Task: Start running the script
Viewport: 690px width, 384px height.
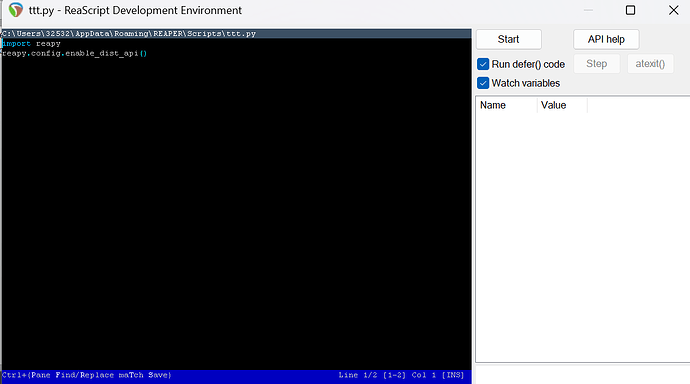Action: coord(509,40)
